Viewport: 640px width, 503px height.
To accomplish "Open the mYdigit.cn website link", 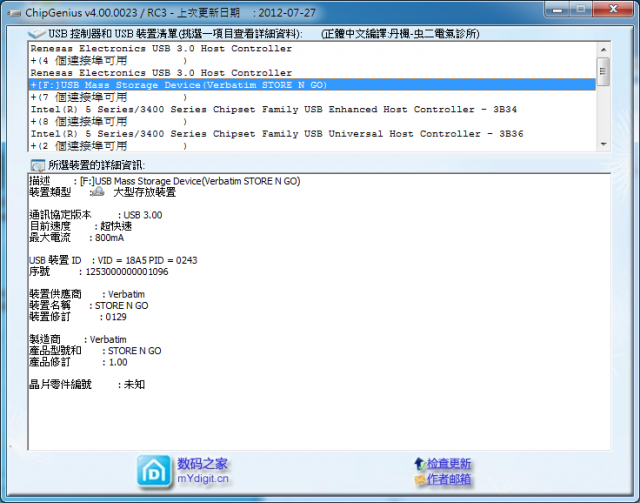I will (203, 479).
